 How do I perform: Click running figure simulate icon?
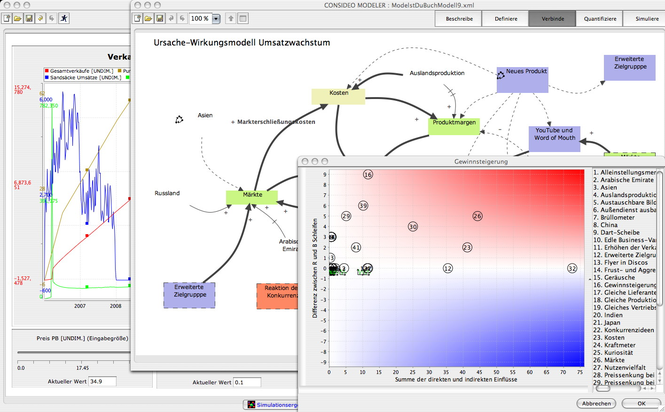tap(64, 18)
